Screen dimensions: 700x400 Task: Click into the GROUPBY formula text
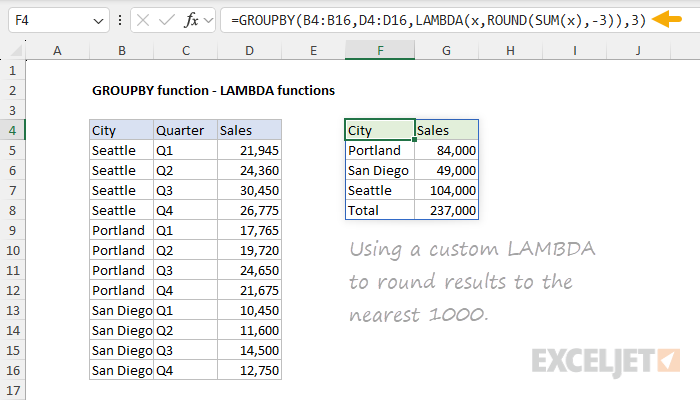[x=438, y=20]
